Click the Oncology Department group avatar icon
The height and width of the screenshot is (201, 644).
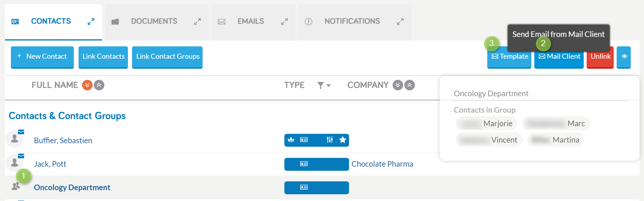click(x=15, y=186)
